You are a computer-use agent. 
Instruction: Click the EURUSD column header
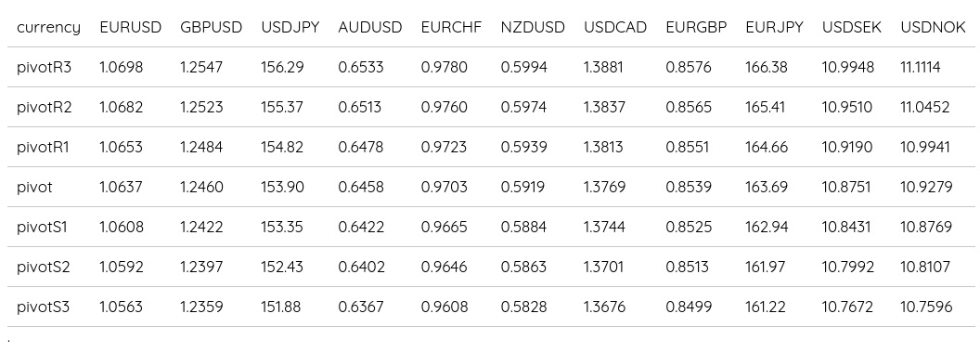131,28
